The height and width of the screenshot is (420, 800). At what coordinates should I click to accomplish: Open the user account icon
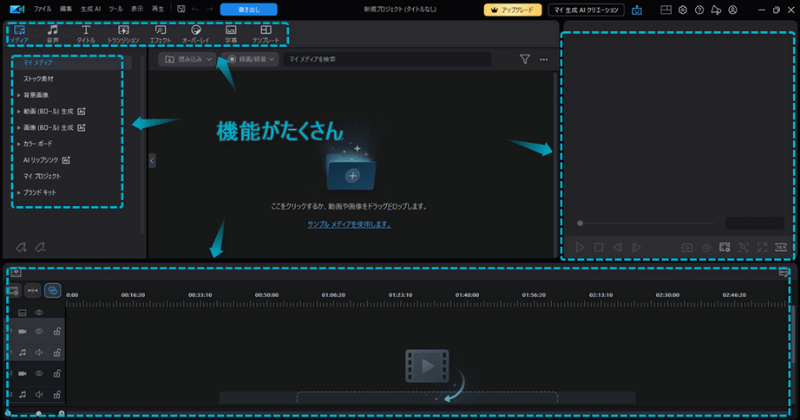click(x=733, y=10)
